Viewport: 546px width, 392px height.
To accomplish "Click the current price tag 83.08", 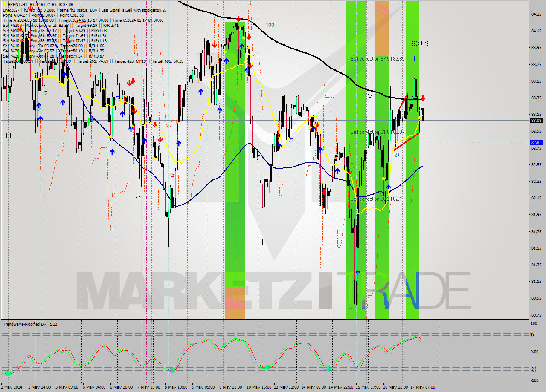I will click(536, 120).
